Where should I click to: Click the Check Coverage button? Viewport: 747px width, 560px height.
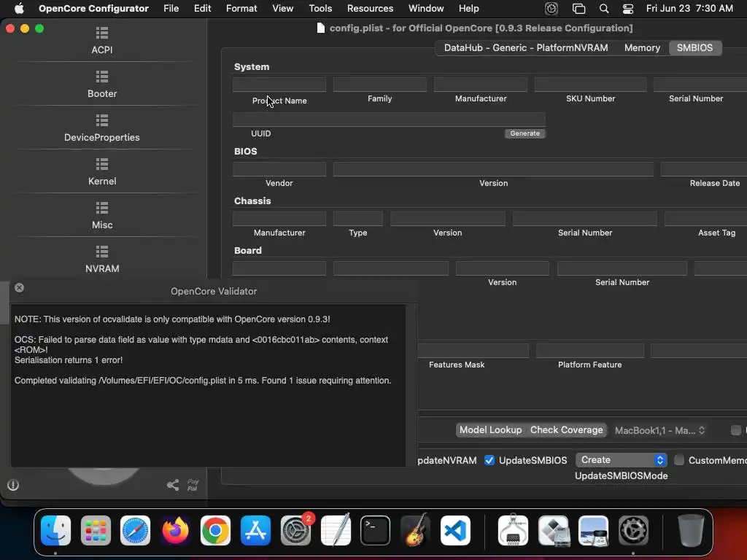pos(566,430)
